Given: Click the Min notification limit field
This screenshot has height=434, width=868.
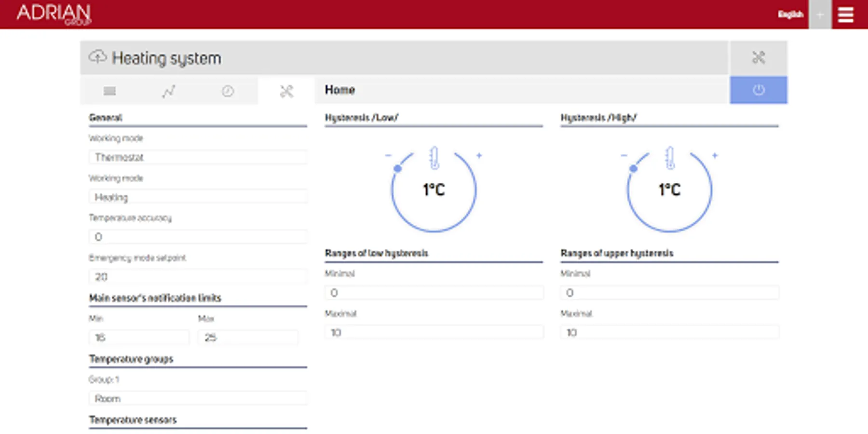Looking at the screenshot, I should (x=139, y=338).
